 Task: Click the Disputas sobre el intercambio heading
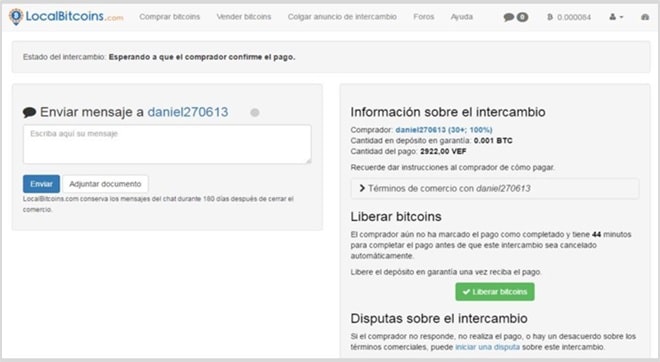click(439, 318)
